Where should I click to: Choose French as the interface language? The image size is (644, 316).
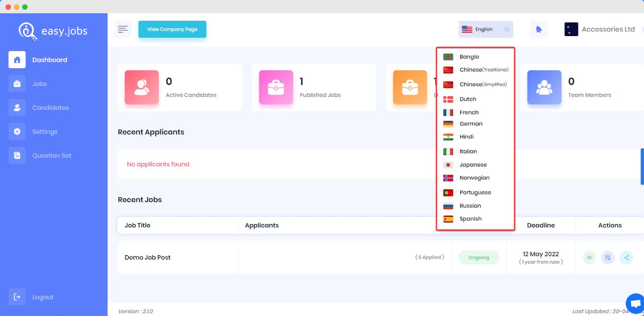[469, 112]
